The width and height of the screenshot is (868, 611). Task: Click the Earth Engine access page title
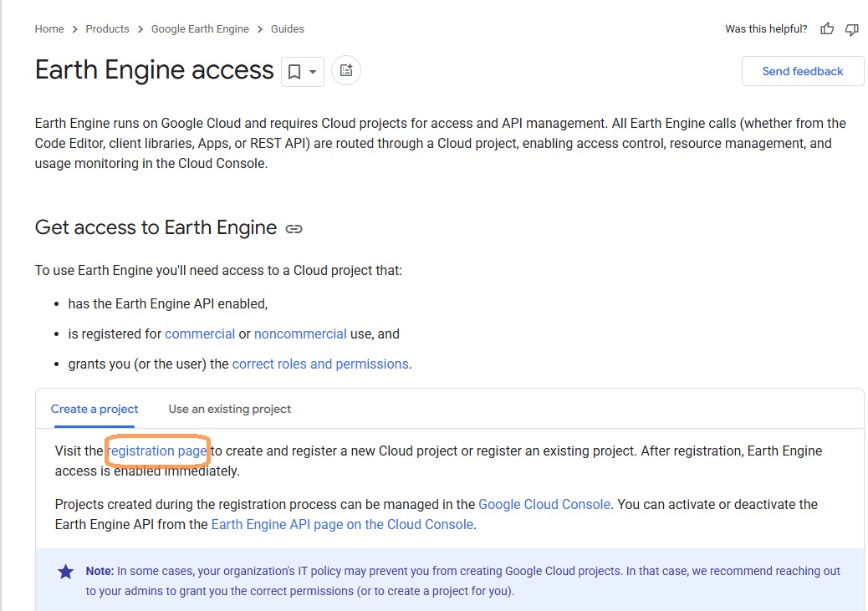point(155,70)
